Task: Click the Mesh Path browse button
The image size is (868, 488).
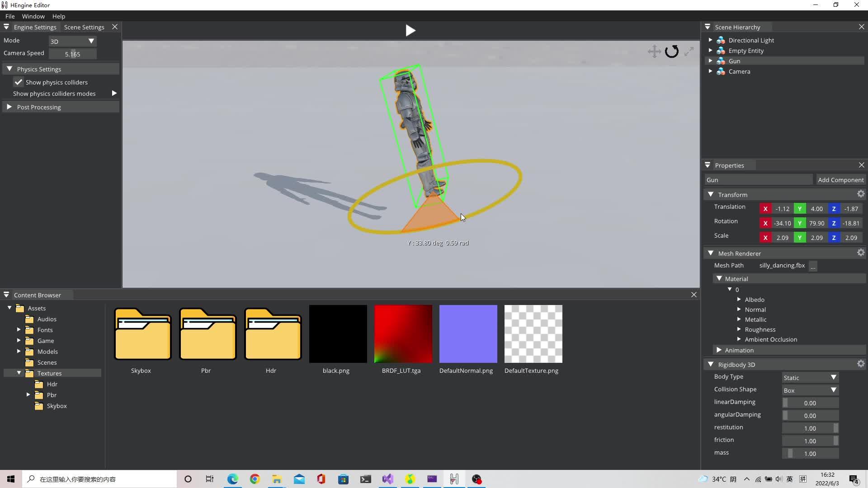Action: pyautogui.click(x=813, y=266)
